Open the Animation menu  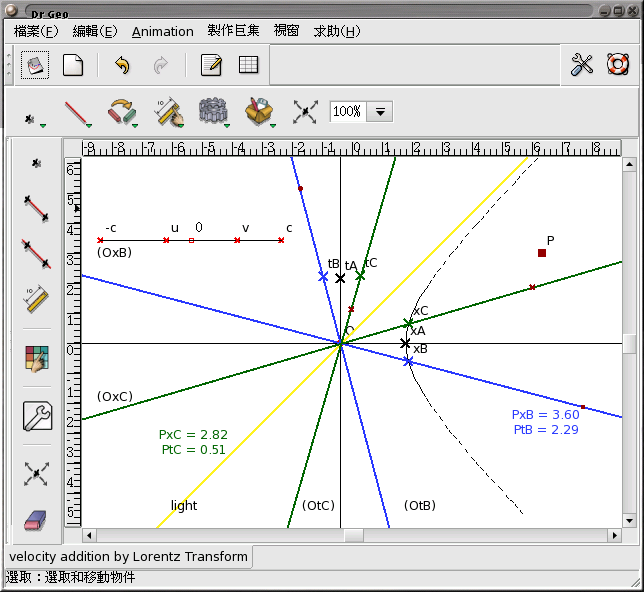tap(163, 32)
